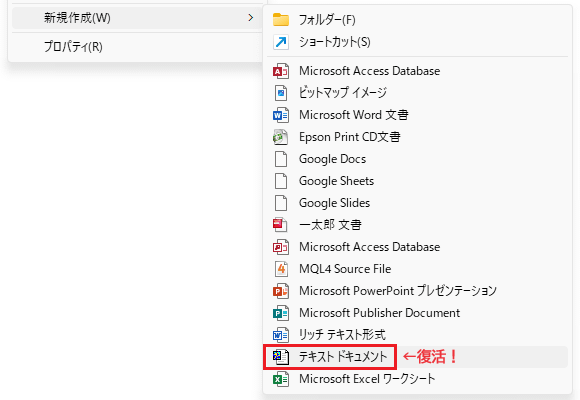Choose the Google Slides label
Viewport: 580px width, 400px height.
(x=334, y=203)
